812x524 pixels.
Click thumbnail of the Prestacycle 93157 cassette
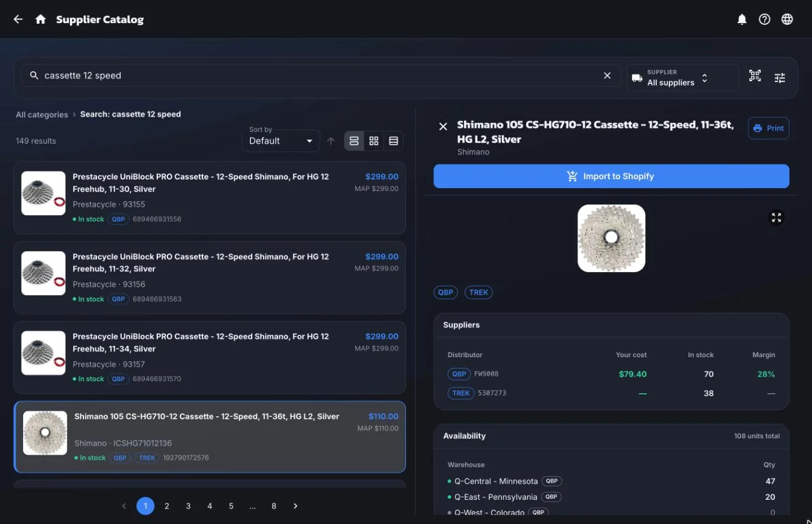tap(43, 353)
